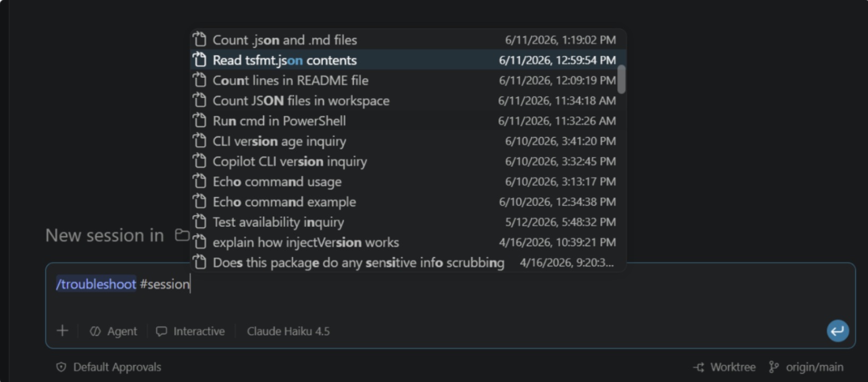
Task: Click the origin/main git branch icon
Action: (x=774, y=367)
